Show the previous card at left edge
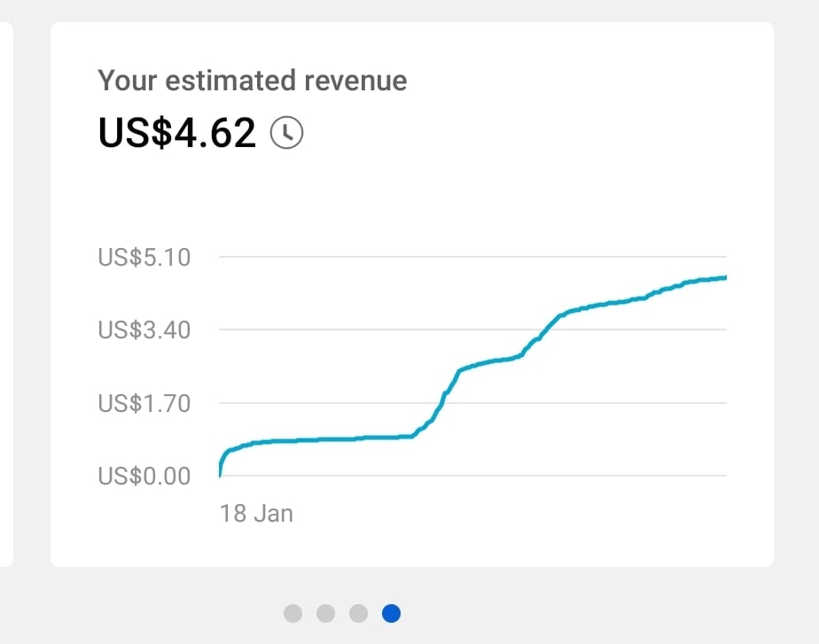 tap(5, 294)
